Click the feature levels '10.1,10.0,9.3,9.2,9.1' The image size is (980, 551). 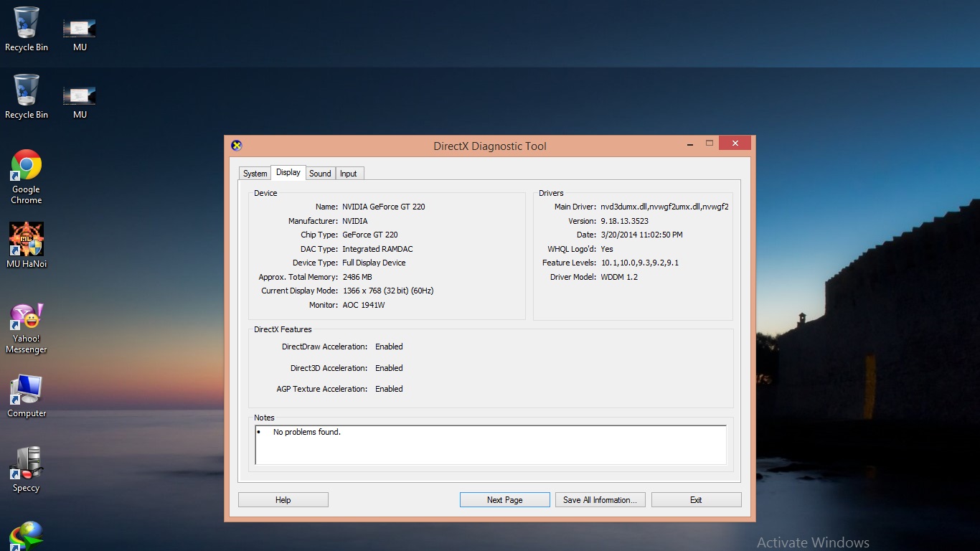640,263
